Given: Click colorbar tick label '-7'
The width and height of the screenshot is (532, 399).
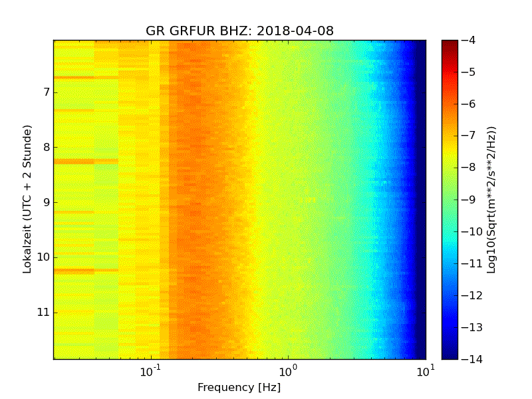Looking at the screenshot, I should [x=468, y=136].
